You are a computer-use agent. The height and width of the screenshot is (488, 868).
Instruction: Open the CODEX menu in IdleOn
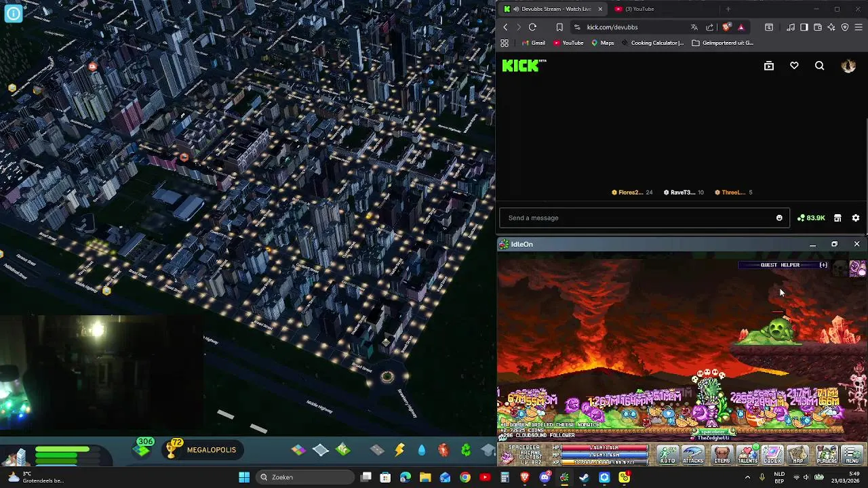[772, 454]
